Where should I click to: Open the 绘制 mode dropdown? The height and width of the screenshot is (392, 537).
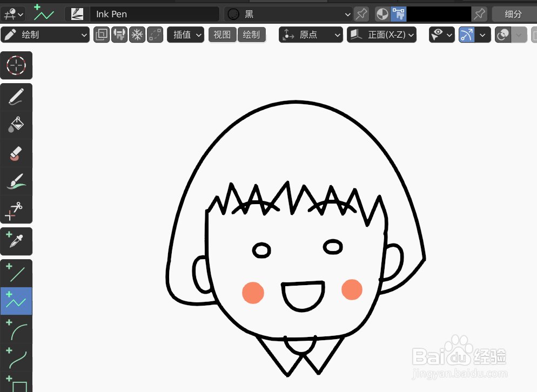click(x=45, y=35)
